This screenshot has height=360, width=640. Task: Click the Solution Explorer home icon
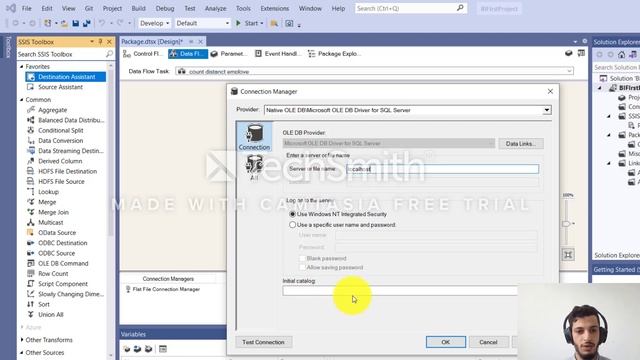621,54
